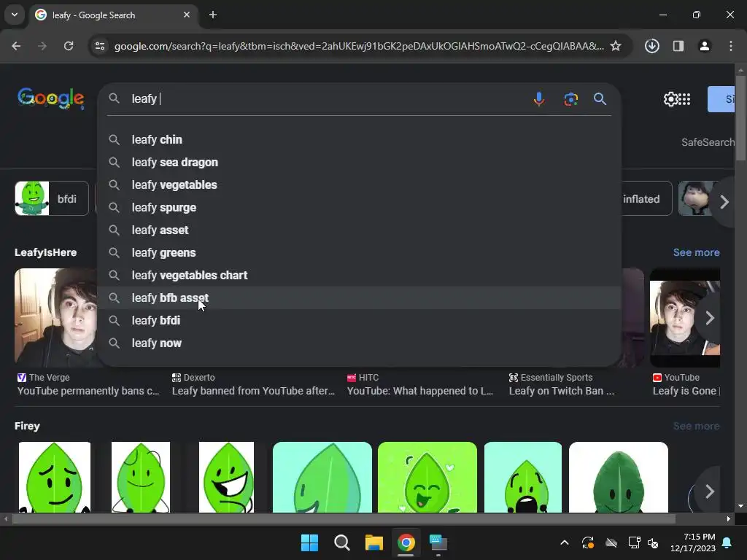Advance Firey carousel with right arrow
Image resolution: width=747 pixels, height=560 pixels.
[x=709, y=491]
